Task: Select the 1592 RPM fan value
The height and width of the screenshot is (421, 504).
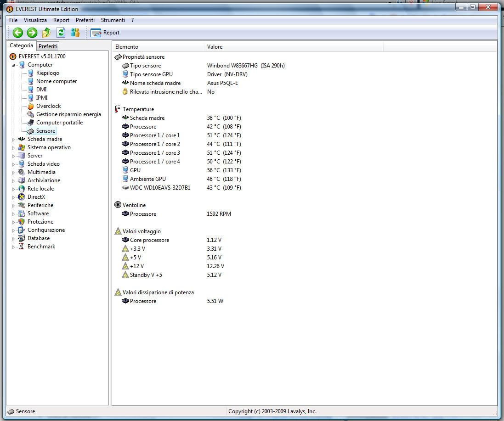Action: [219, 214]
